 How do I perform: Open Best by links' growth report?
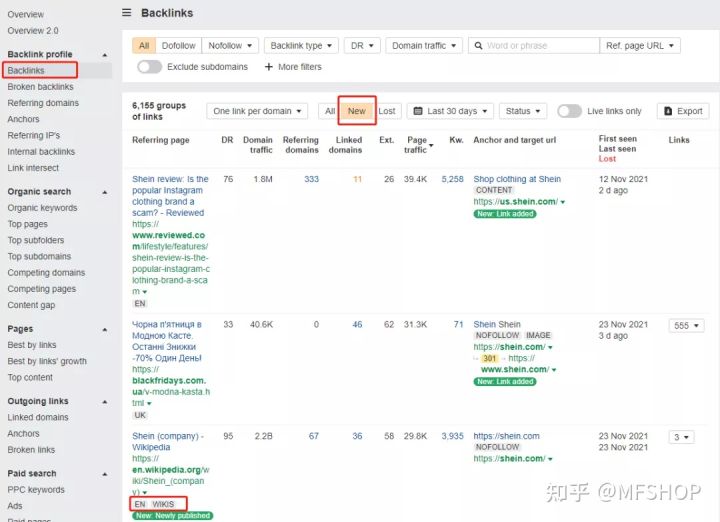(47, 361)
